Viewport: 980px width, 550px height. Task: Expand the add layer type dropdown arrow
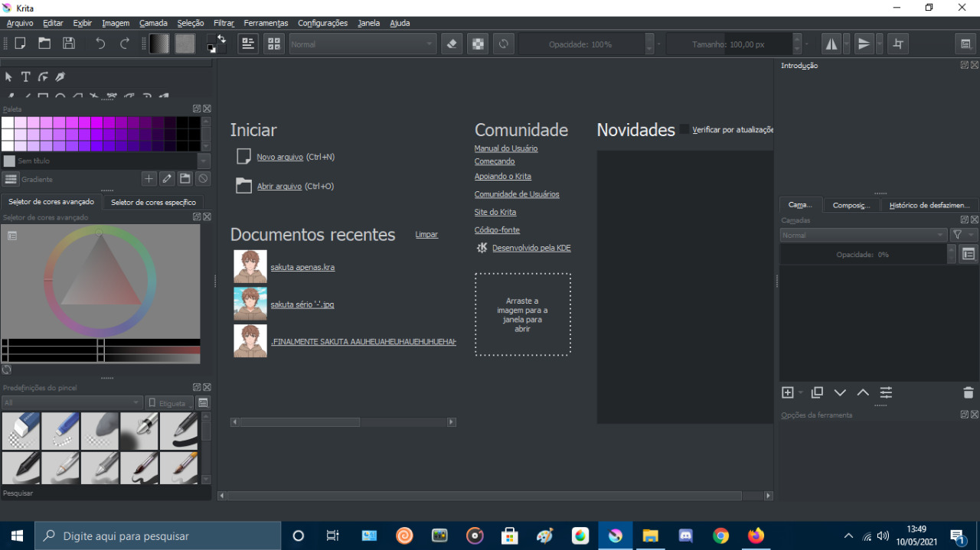[800, 392]
